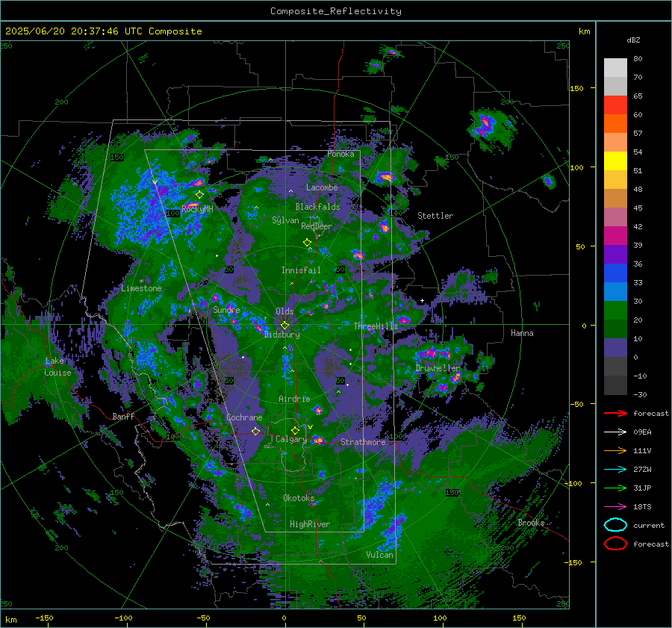
Task: Click the Olds city label
Action: coord(284,311)
